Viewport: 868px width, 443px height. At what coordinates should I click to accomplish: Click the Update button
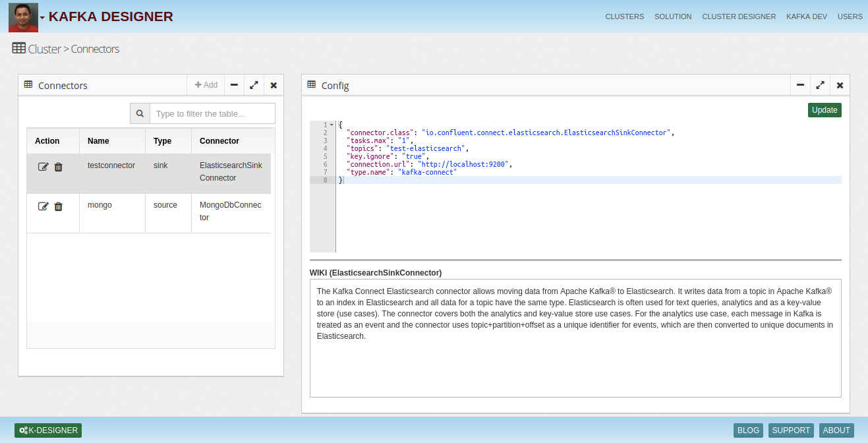[x=825, y=110]
